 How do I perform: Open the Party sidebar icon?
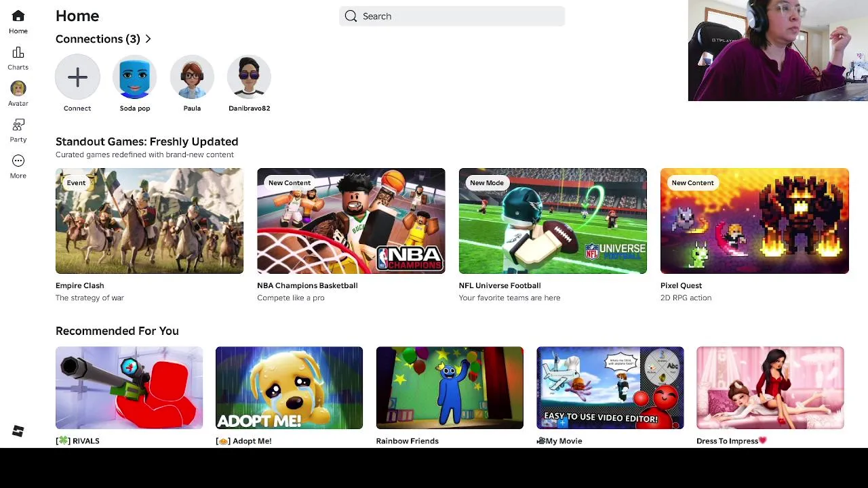click(18, 125)
